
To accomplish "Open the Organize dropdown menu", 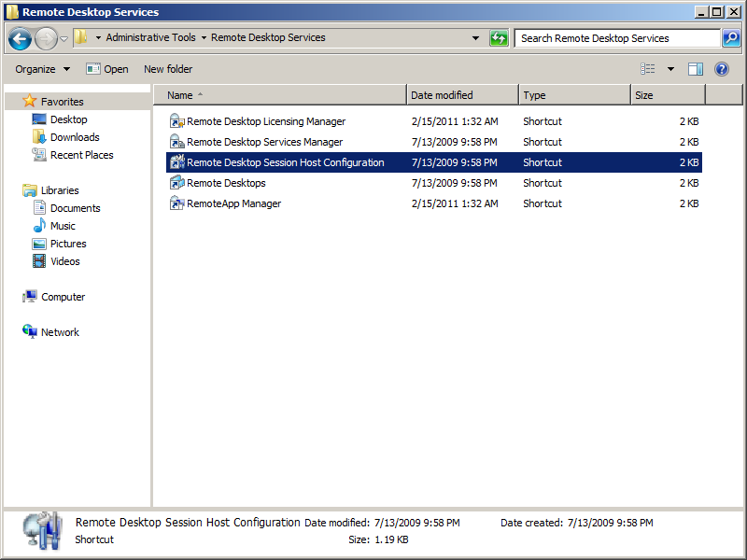I will click(42, 69).
